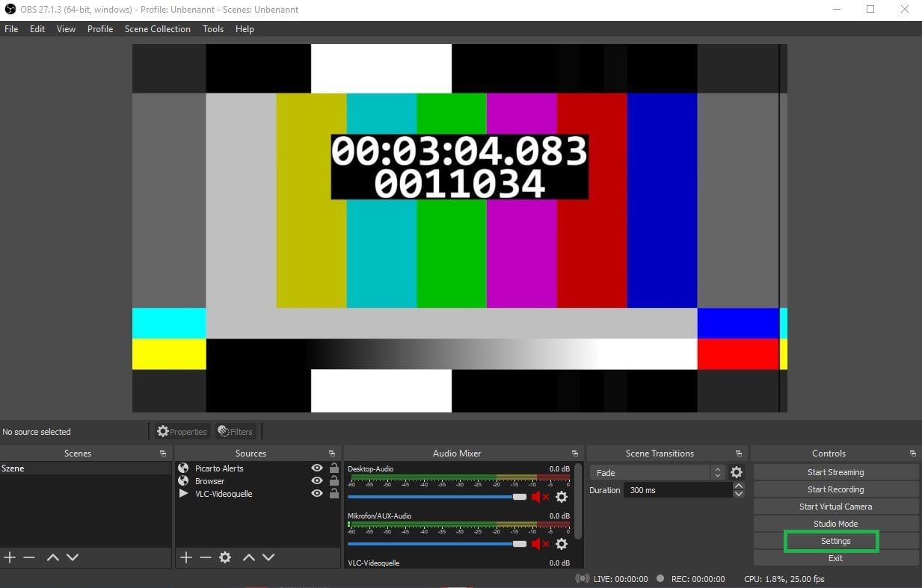This screenshot has height=588, width=922.
Task: Open Properties for a source
Action: click(x=181, y=431)
